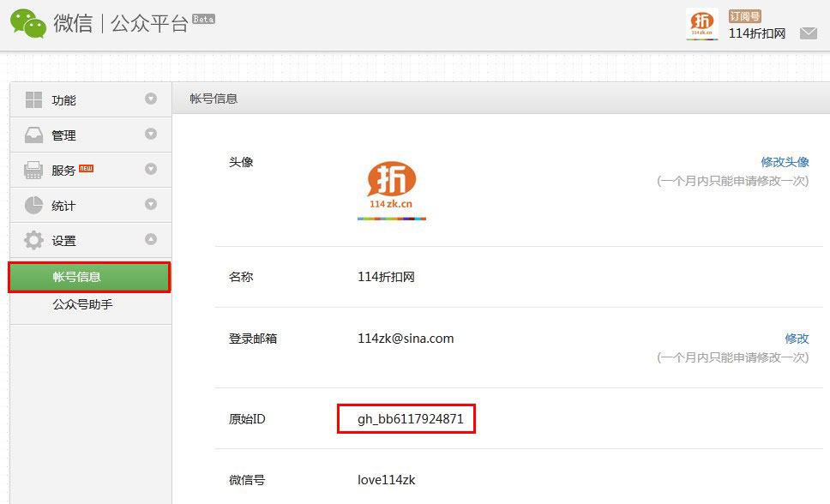Expand the 服务 menu arrow

pyautogui.click(x=151, y=169)
